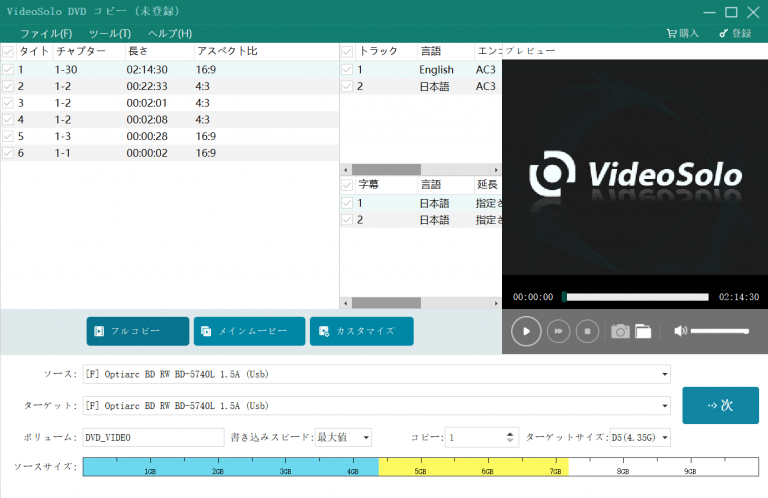Click the ボリューム name input field

[152, 437]
